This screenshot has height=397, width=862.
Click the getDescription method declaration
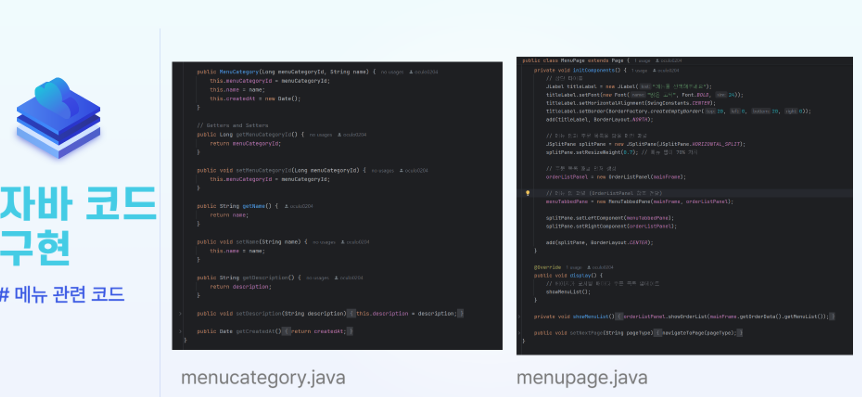(x=248, y=278)
